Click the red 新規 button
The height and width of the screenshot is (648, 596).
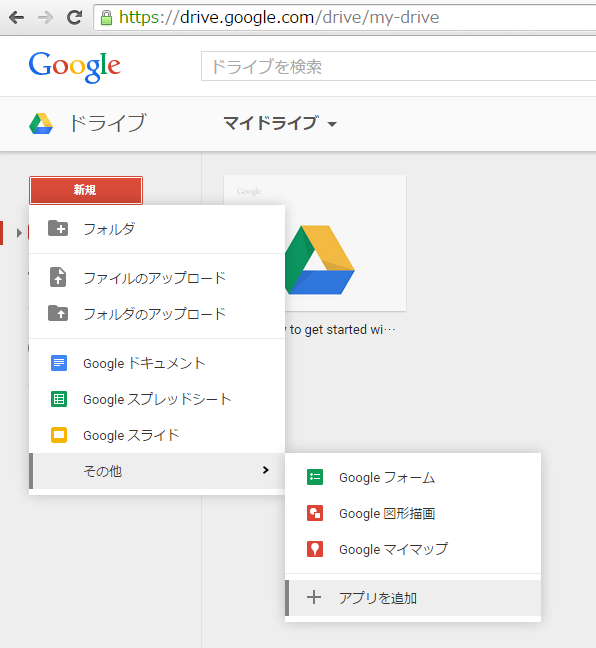tap(86, 190)
